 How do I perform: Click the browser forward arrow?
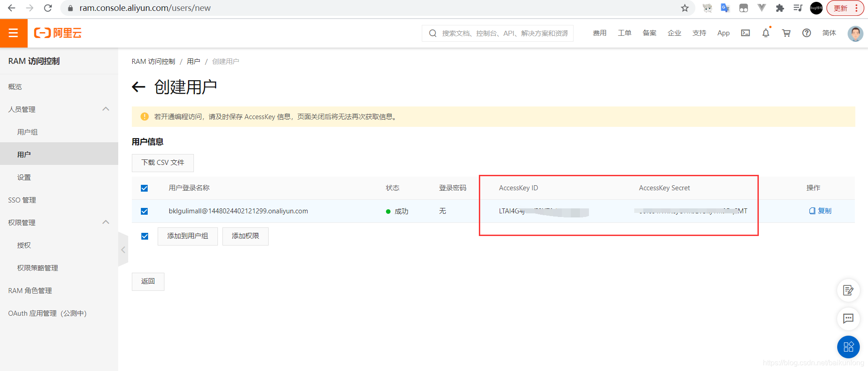pyautogui.click(x=30, y=8)
